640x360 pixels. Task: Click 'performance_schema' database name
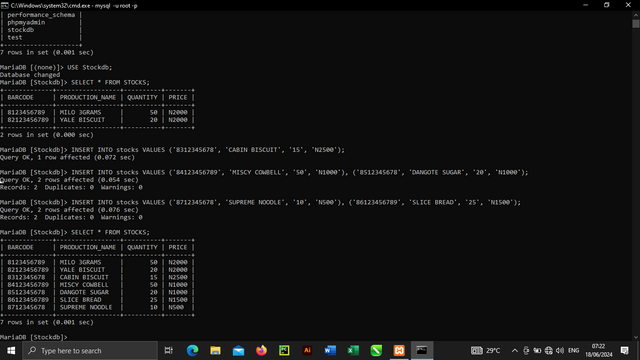click(41, 15)
